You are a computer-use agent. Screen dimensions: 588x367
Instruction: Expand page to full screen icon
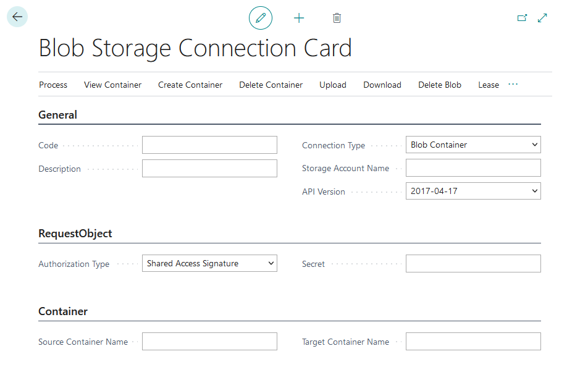click(542, 18)
